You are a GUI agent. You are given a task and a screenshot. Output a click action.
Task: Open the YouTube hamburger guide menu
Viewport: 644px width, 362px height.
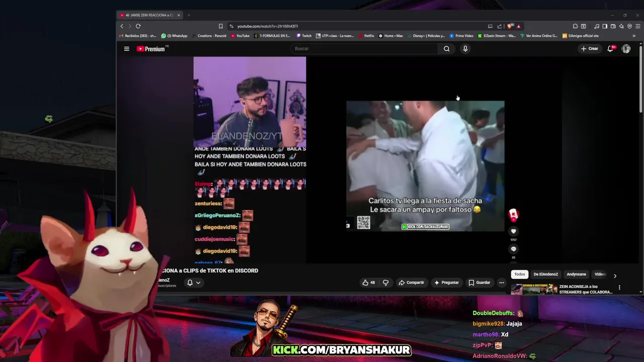click(x=127, y=49)
